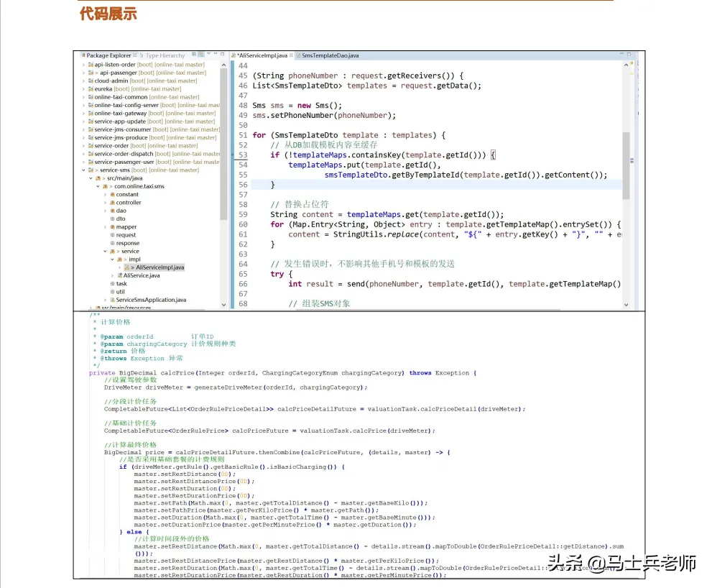Click the constant package icon
Screen dimensions: 712x588
coord(112,195)
